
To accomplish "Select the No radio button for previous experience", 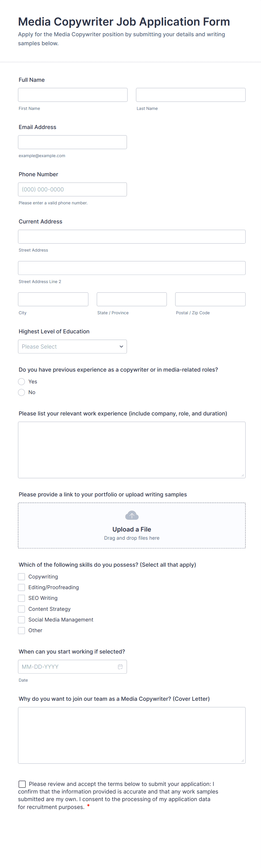I will point(21,392).
